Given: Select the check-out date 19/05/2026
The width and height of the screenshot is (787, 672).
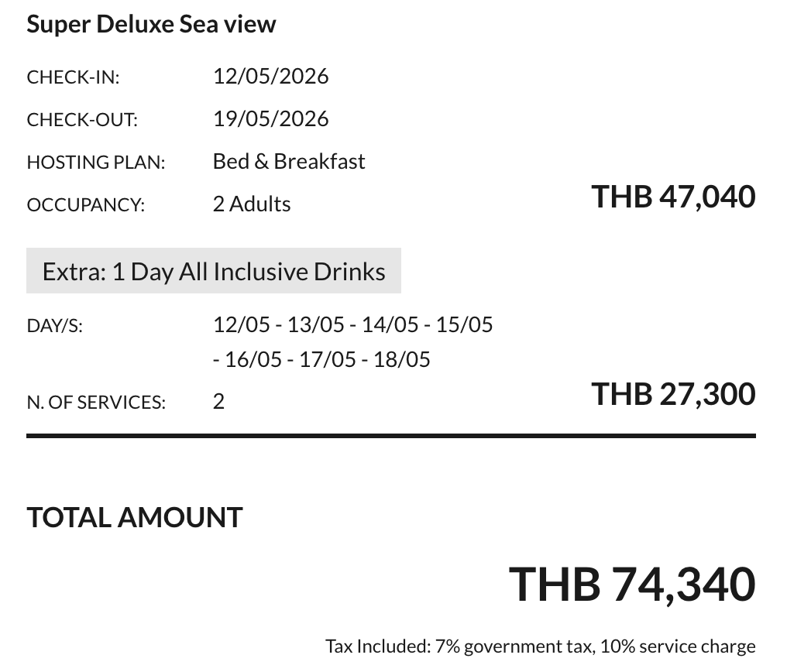Looking at the screenshot, I should (270, 118).
